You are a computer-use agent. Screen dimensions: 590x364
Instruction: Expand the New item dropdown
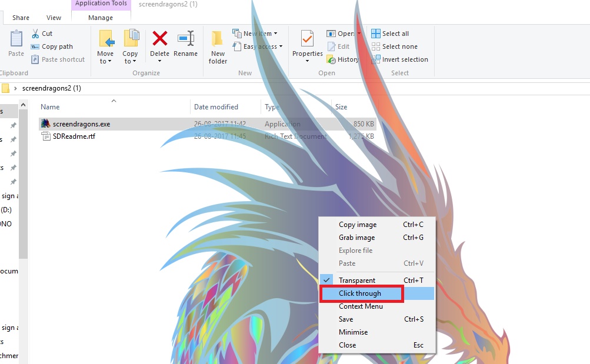click(254, 33)
